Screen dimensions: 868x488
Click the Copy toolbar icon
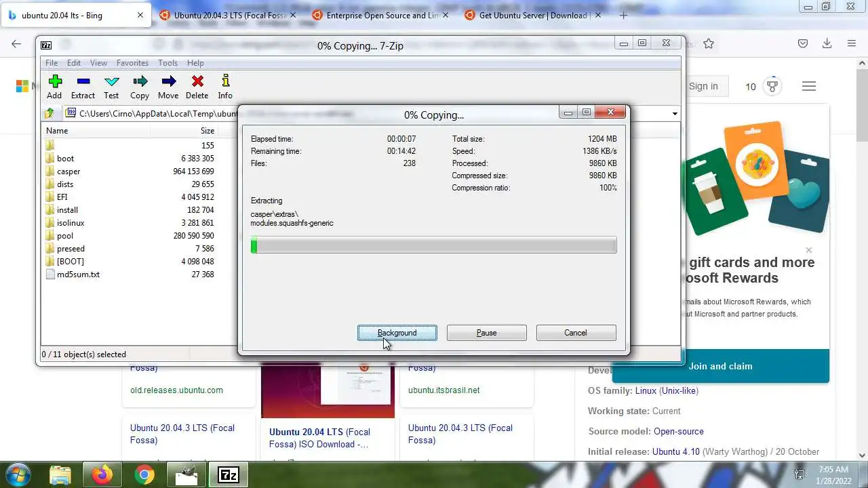click(x=140, y=87)
